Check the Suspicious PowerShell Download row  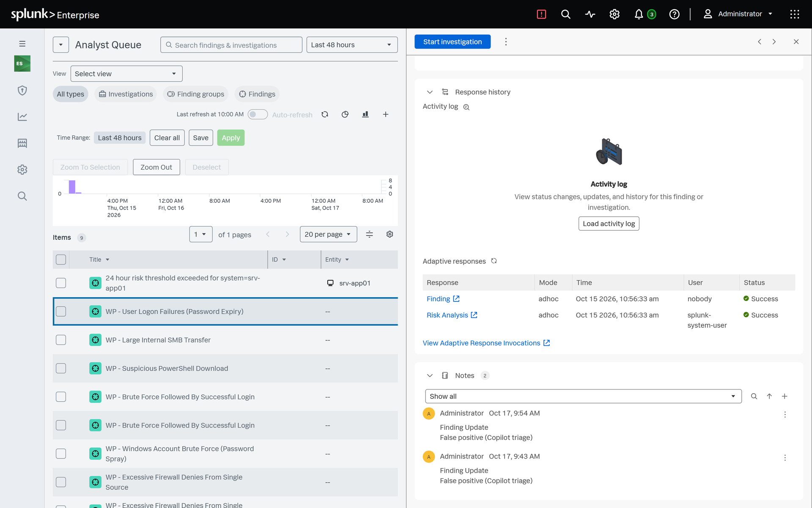click(61, 368)
